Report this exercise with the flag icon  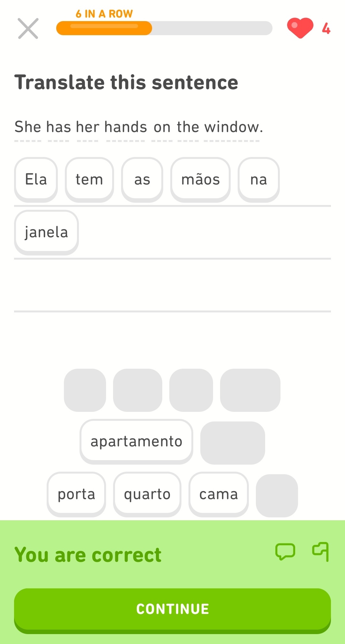[x=321, y=552]
